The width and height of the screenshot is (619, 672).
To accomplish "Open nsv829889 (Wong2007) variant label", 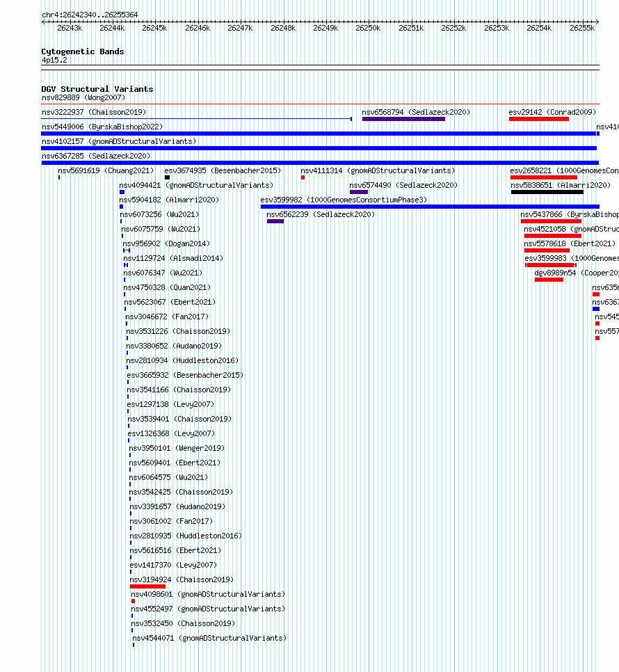I will click(83, 97).
